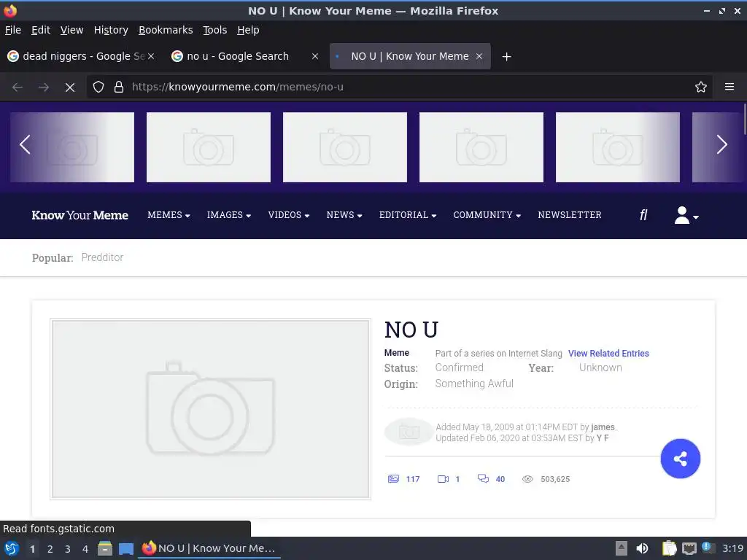The width and height of the screenshot is (747, 560).
Task: Open the View menu
Action: [71, 30]
